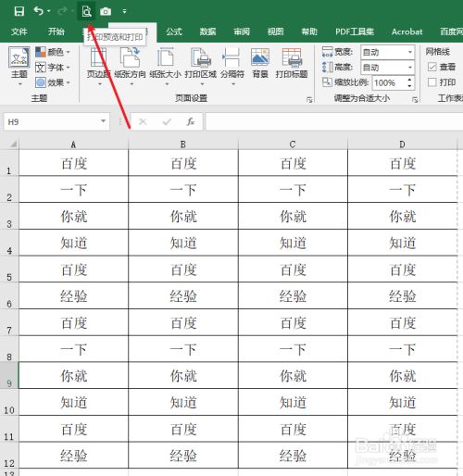Toggle the 网格线 打印 checkbox
Screen dimensions: 463x476
(x=432, y=82)
